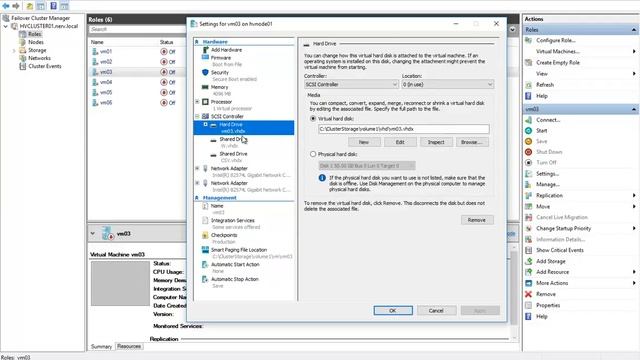
Task: Click Create Empty Role action
Action: [x=558, y=62]
